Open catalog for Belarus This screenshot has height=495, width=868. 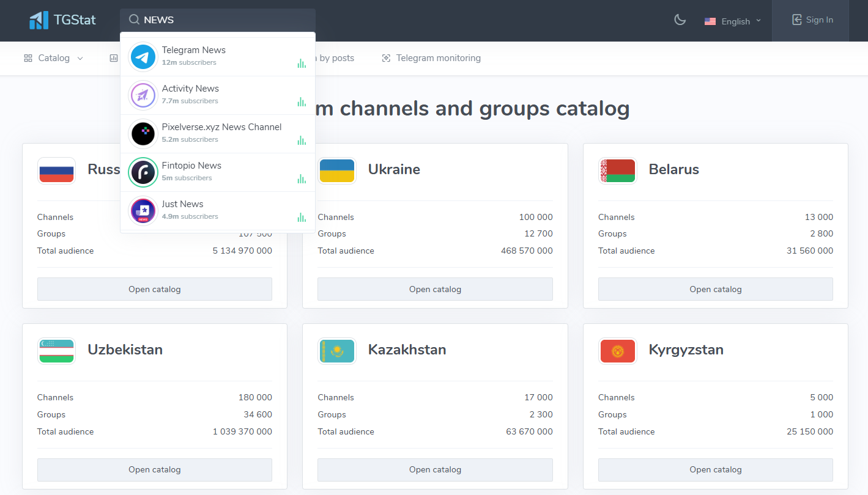[716, 289]
